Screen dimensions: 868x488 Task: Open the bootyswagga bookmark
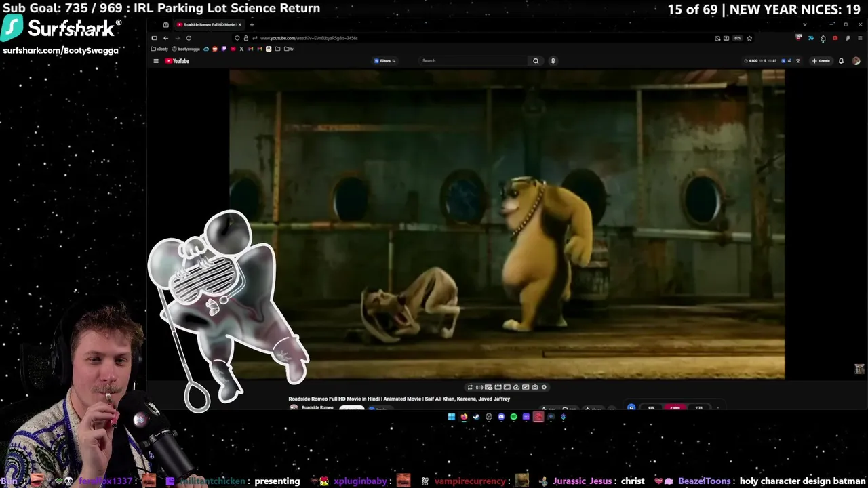[186, 49]
